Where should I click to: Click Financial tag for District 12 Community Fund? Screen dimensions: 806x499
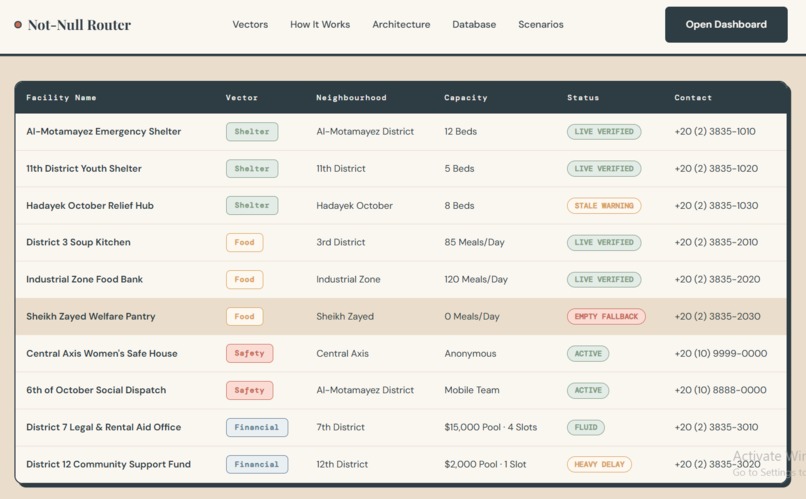(257, 465)
